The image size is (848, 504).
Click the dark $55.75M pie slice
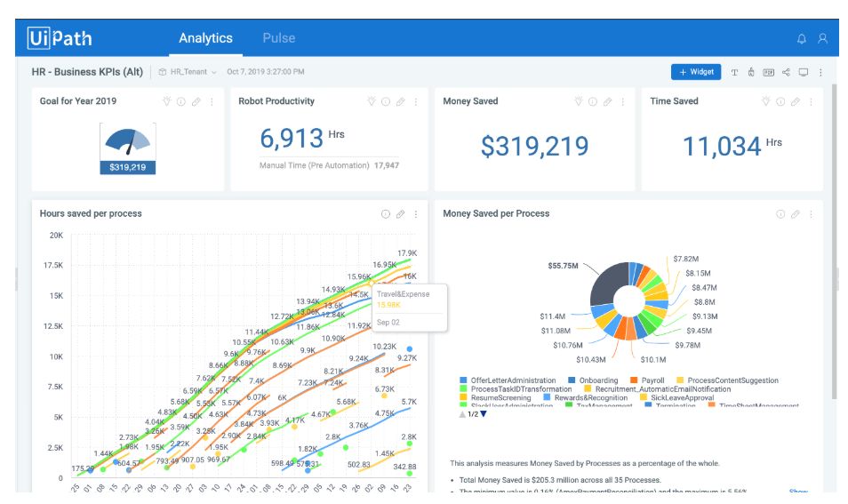607,284
